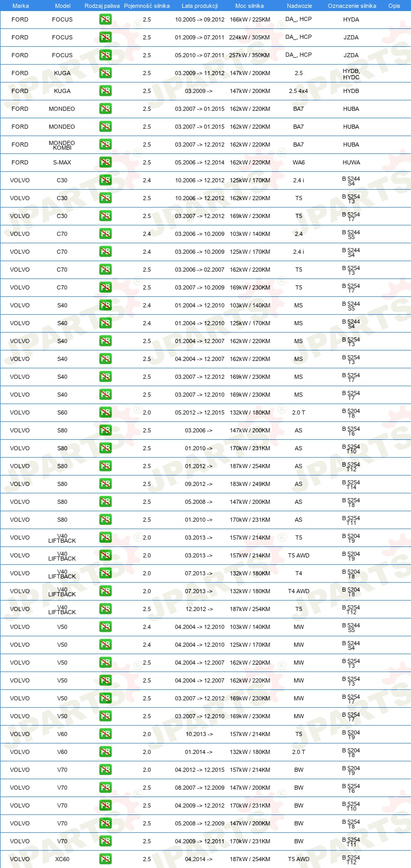Click power cell 183kW / 249KM
411x868 pixels.
pyautogui.click(x=250, y=484)
